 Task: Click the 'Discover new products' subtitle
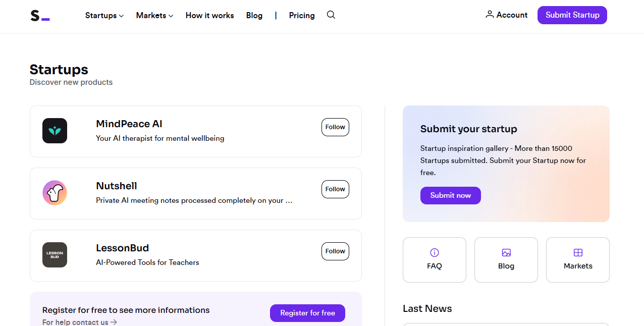pyautogui.click(x=71, y=82)
